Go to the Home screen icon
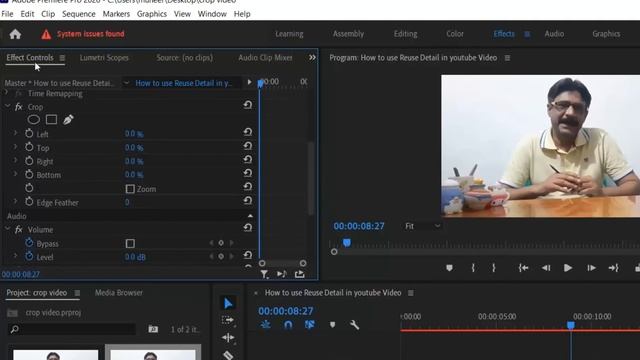Image resolution: width=640 pixels, height=360 pixels. click(x=15, y=34)
